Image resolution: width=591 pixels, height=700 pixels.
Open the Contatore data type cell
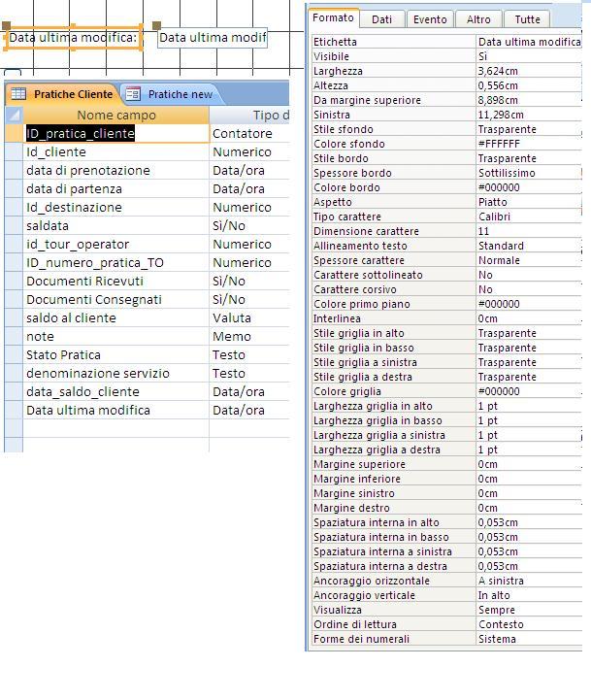pyautogui.click(x=249, y=133)
